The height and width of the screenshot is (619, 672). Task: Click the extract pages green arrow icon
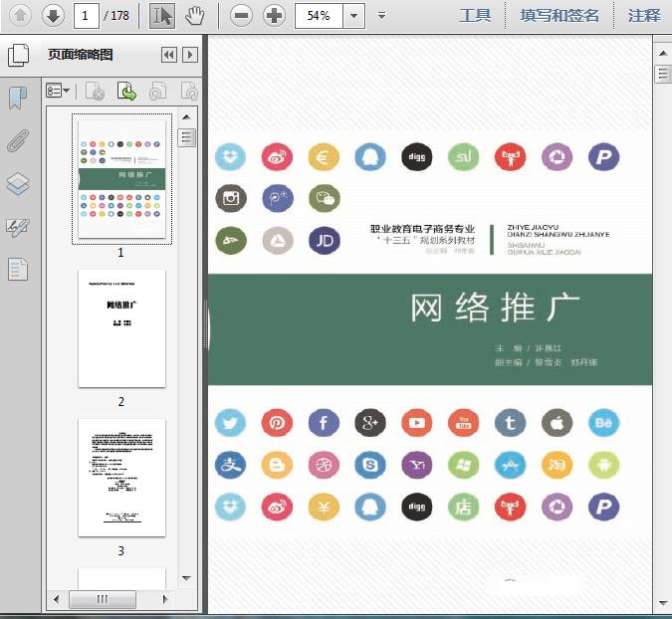tap(126, 91)
